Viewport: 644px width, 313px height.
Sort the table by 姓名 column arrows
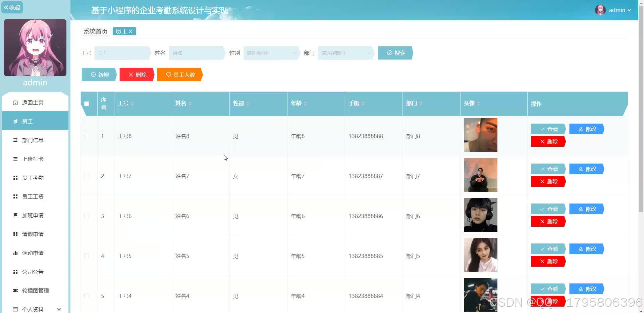[190, 103]
